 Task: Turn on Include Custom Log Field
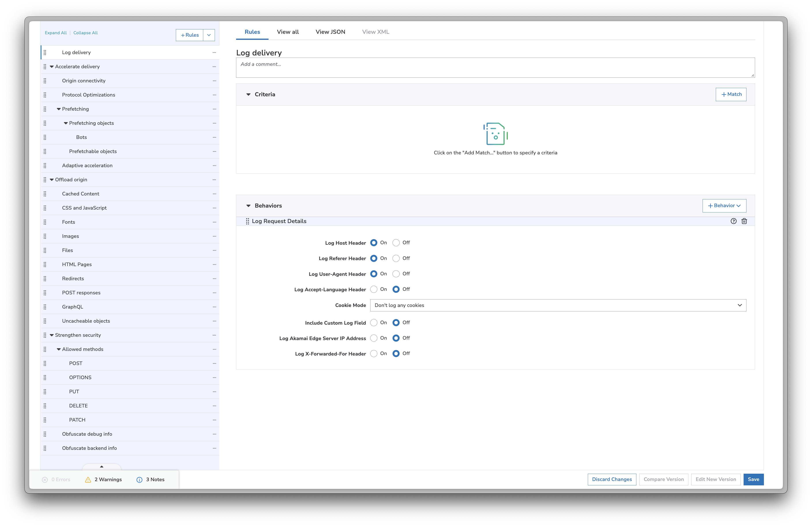pyautogui.click(x=374, y=323)
